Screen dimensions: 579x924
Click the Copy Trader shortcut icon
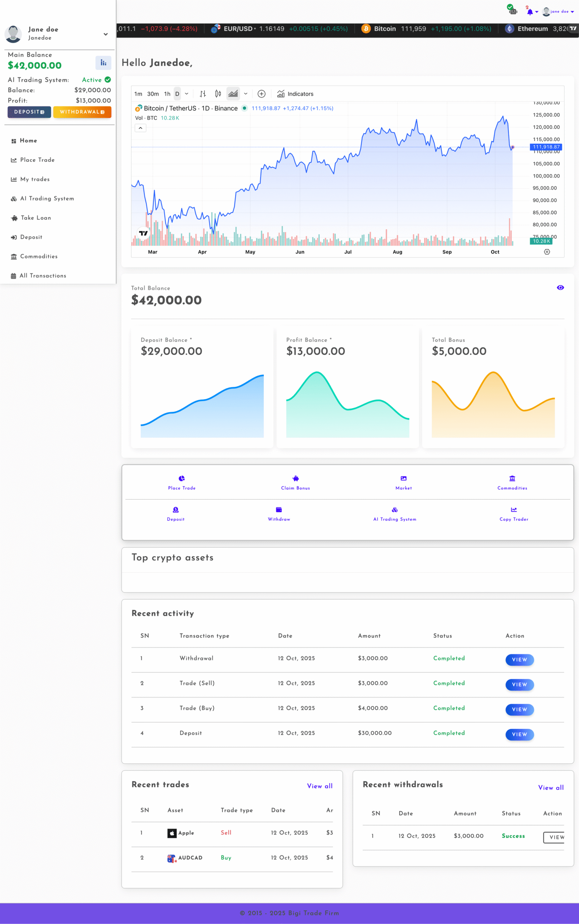(x=514, y=510)
